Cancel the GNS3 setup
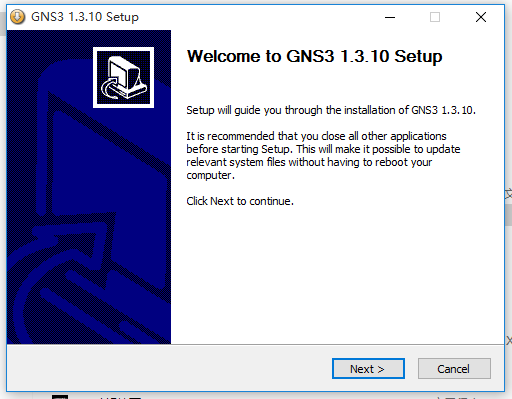Viewport: 512px width, 399px height. coord(454,369)
